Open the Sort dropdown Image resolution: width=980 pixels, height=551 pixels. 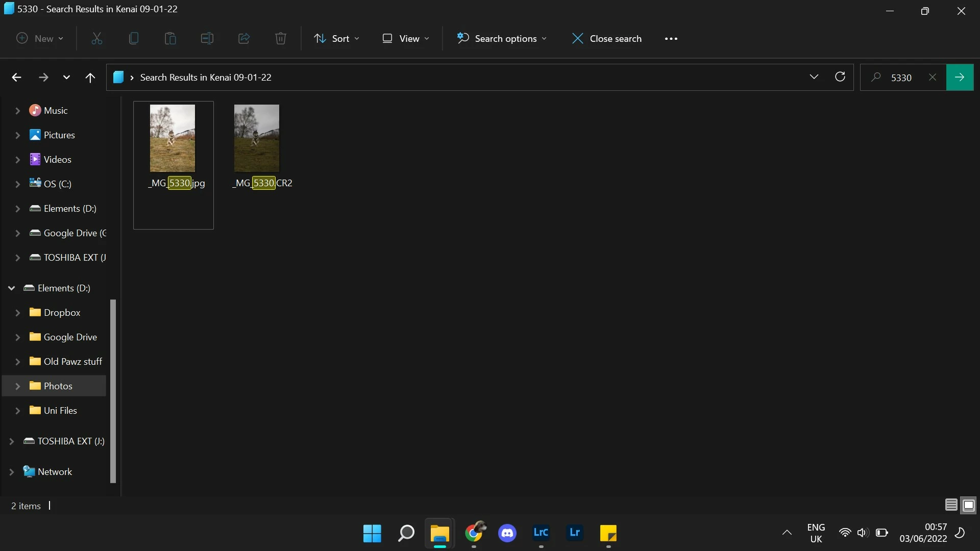click(337, 38)
